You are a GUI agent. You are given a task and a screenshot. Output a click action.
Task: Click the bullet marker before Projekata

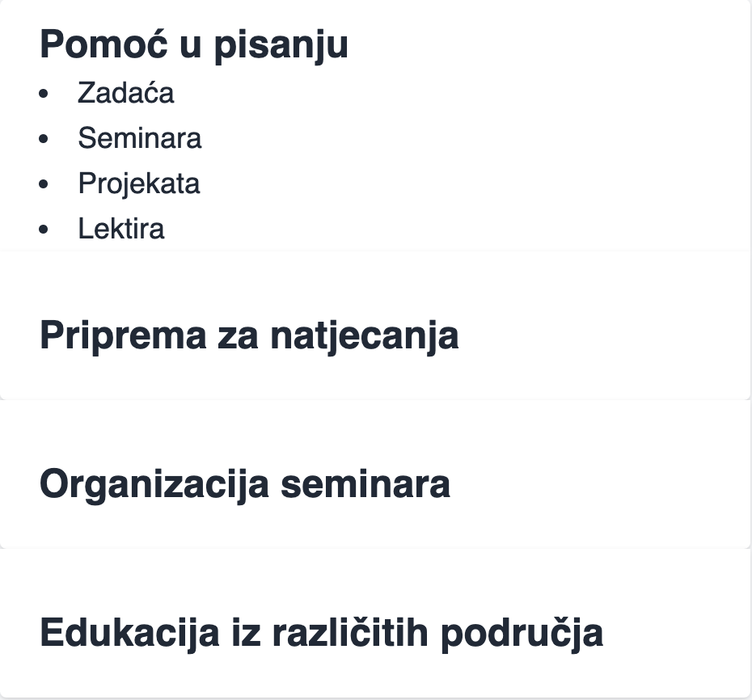(43, 184)
